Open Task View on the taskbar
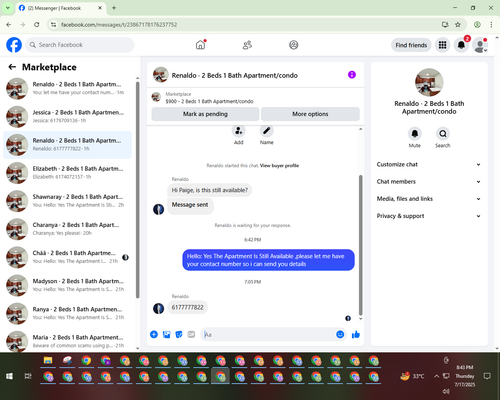This screenshot has height=400, width=500. (28, 376)
